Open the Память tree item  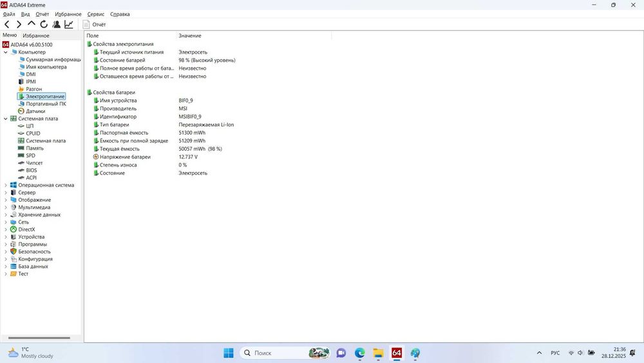pos(35,148)
